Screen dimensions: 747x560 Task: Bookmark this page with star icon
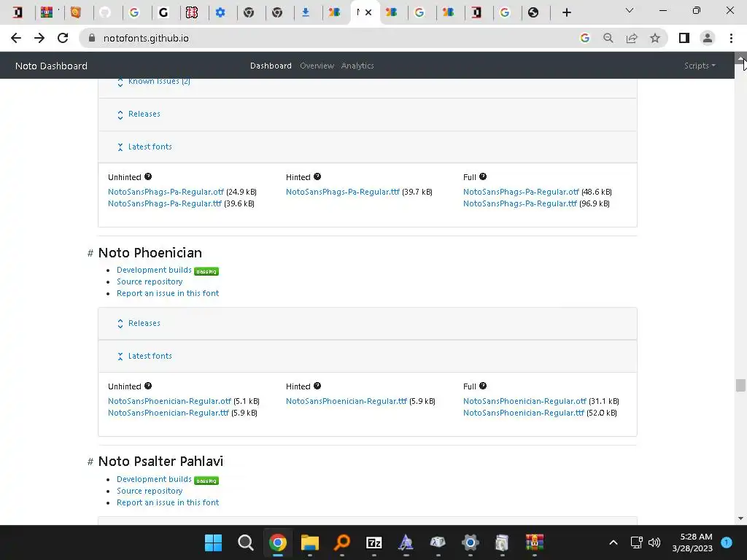tap(655, 38)
